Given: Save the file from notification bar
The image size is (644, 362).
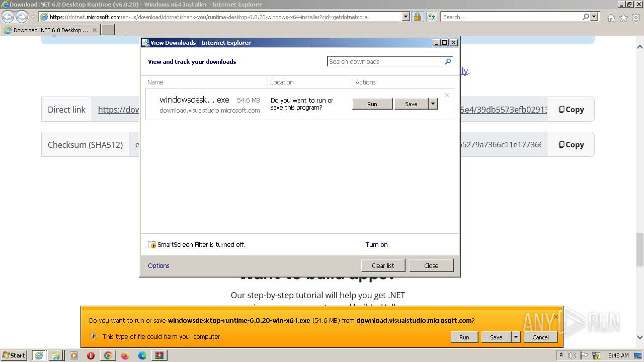Looking at the screenshot, I should tap(496, 337).
